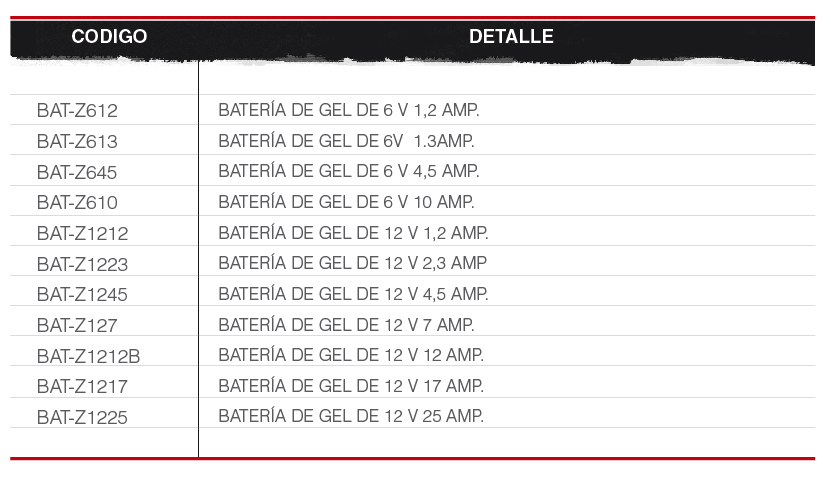
Task: Click the CODIGO column header
Action: tap(109, 37)
